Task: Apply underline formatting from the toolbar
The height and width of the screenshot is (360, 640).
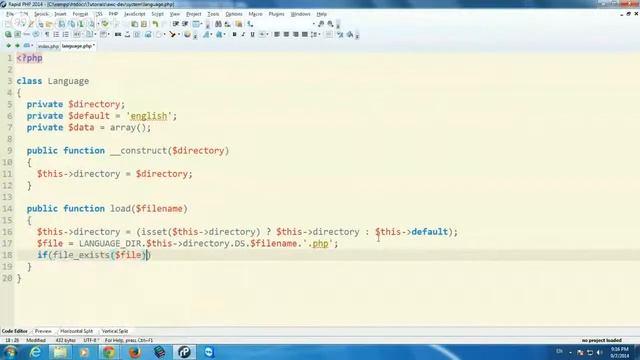Action: pyautogui.click(x=252, y=35)
